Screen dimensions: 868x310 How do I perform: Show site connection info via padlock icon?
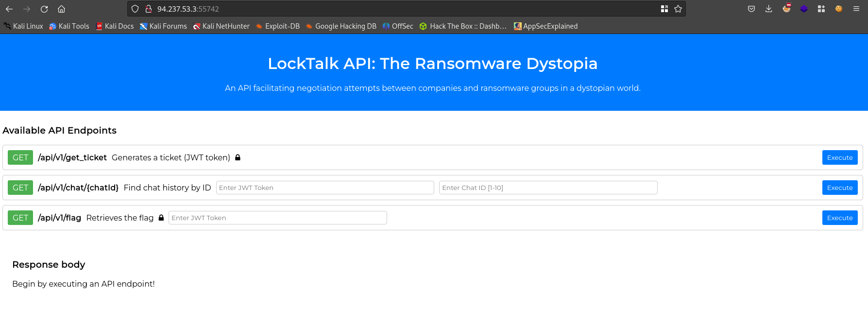(x=149, y=9)
